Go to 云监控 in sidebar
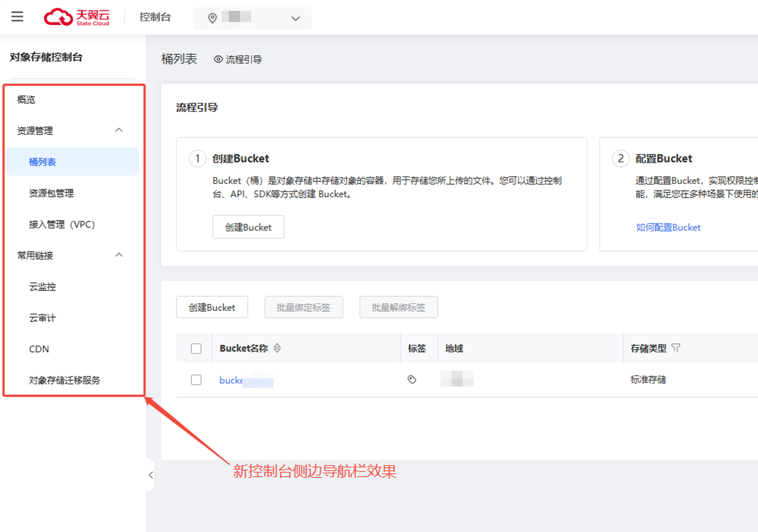The image size is (758, 532). pos(43,287)
